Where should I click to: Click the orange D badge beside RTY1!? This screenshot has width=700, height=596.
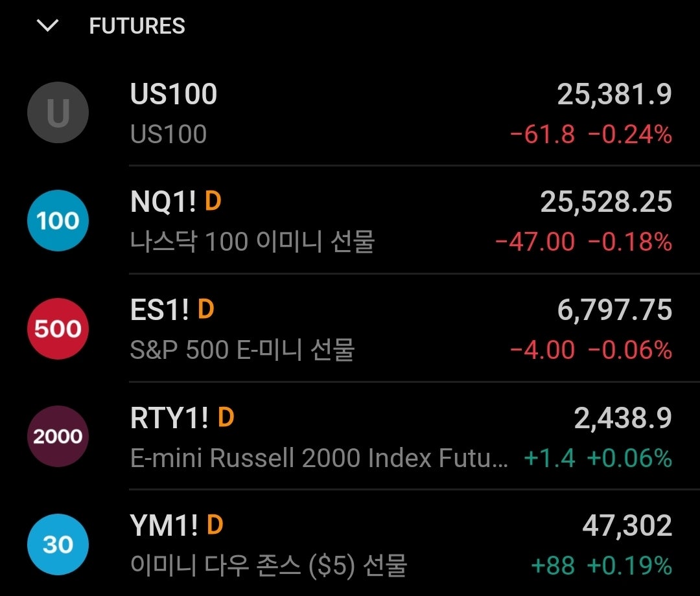click(x=226, y=418)
